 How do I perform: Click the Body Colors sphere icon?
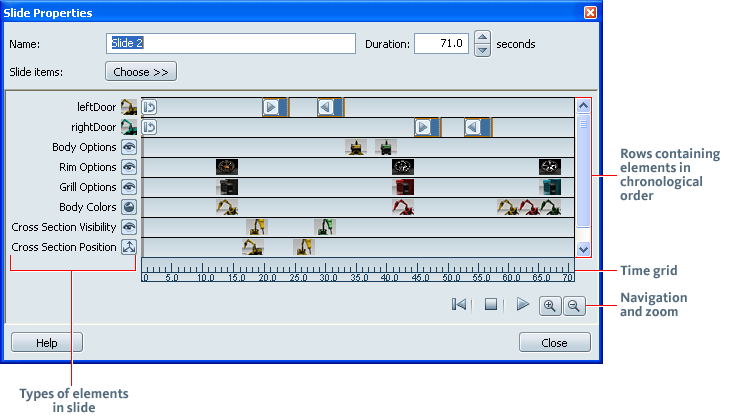point(129,207)
